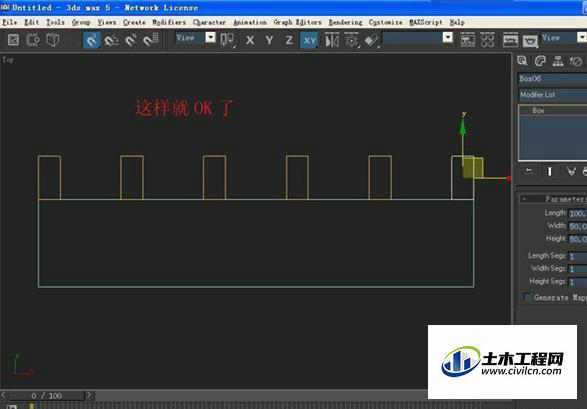
Task: Toggle the Show End Result button
Action: click(550, 171)
